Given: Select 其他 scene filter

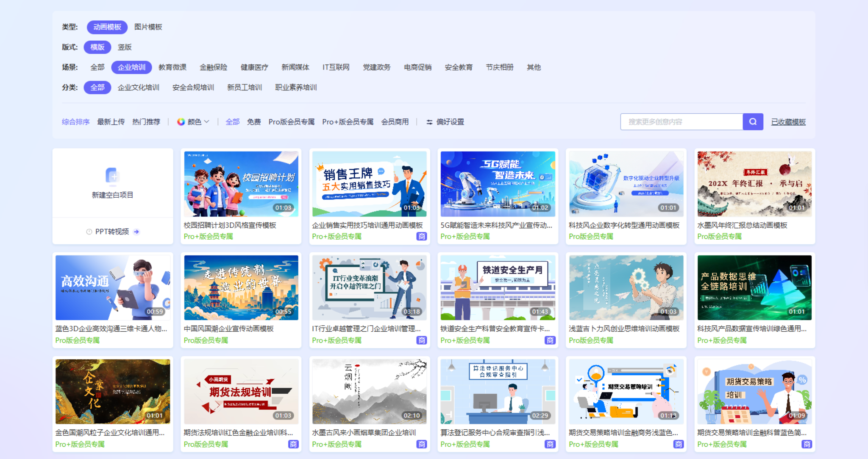Looking at the screenshot, I should pos(534,67).
